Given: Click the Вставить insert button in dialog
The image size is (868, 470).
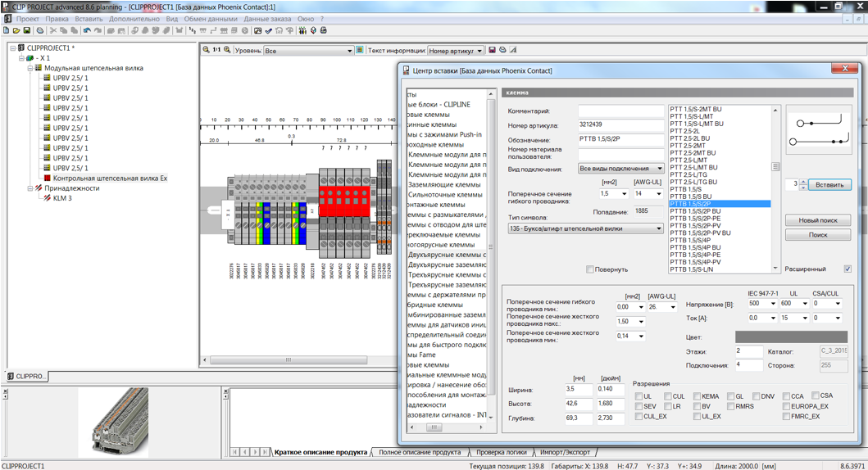Looking at the screenshot, I should pos(829,185).
